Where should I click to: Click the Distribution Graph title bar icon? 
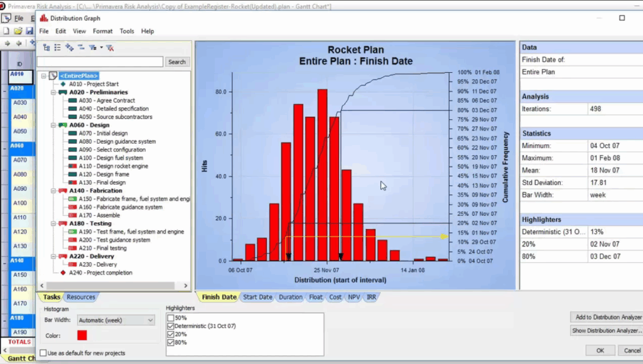pos(43,18)
